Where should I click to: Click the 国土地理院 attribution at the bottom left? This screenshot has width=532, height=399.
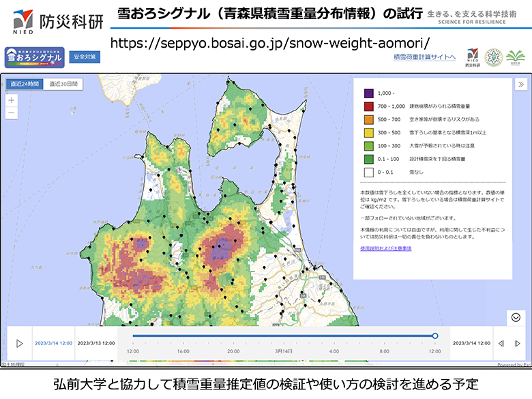point(13,364)
